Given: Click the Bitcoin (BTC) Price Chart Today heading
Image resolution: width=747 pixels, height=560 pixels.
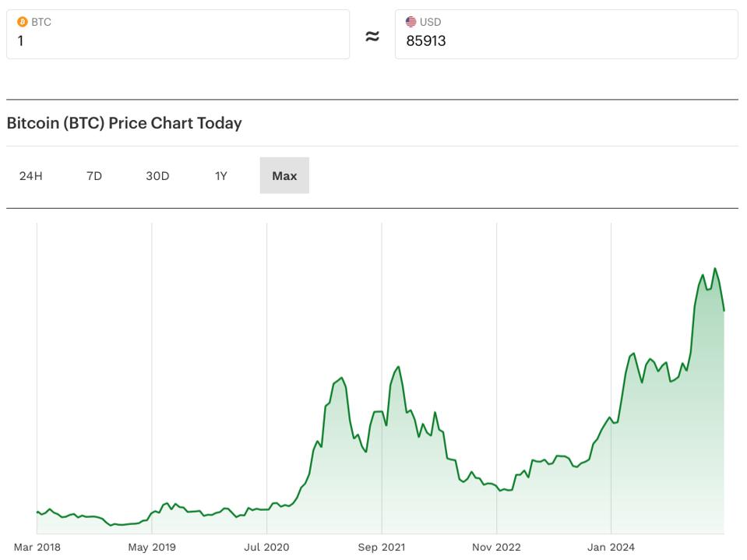Looking at the screenshot, I should point(124,123).
